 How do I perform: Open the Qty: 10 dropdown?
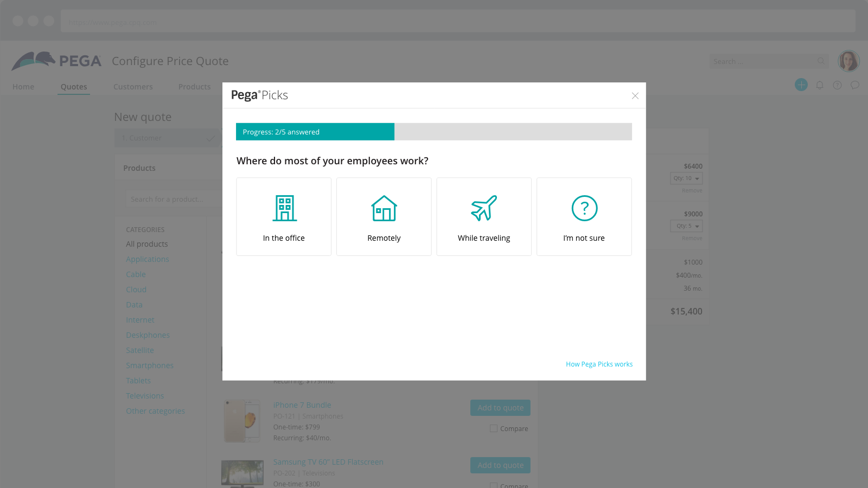[x=686, y=178]
